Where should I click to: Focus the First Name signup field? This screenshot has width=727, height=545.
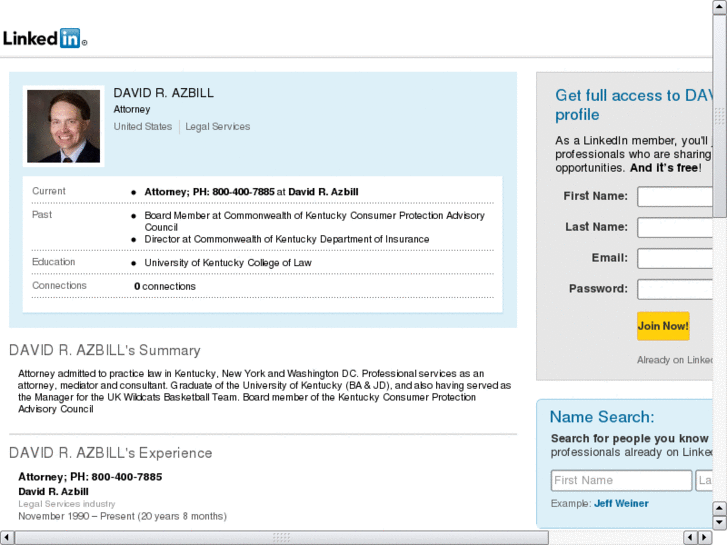pyautogui.click(x=675, y=197)
